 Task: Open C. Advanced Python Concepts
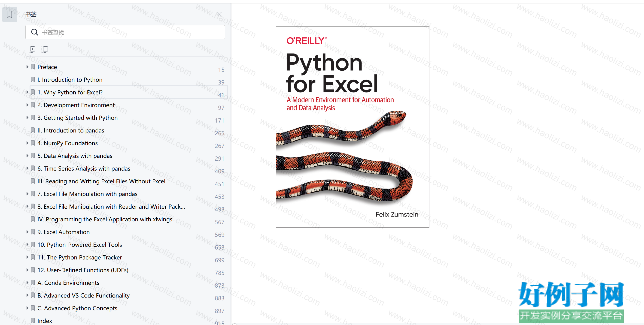(x=77, y=308)
